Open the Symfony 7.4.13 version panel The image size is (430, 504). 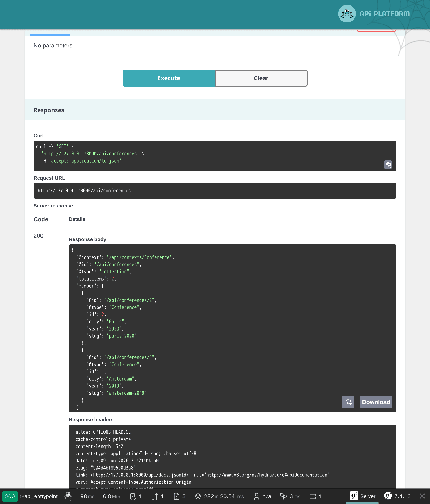[397, 496]
